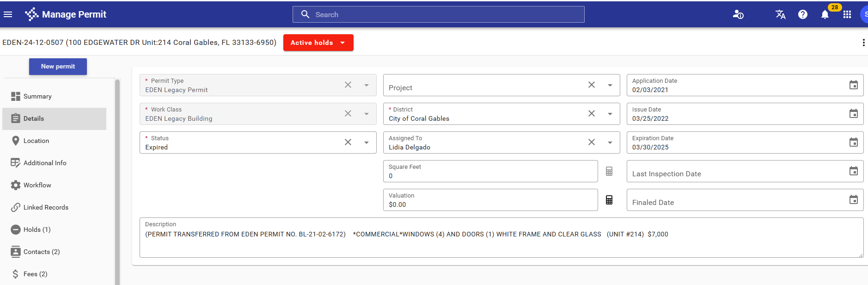Open calendar picker for Expiration Date

click(x=853, y=142)
